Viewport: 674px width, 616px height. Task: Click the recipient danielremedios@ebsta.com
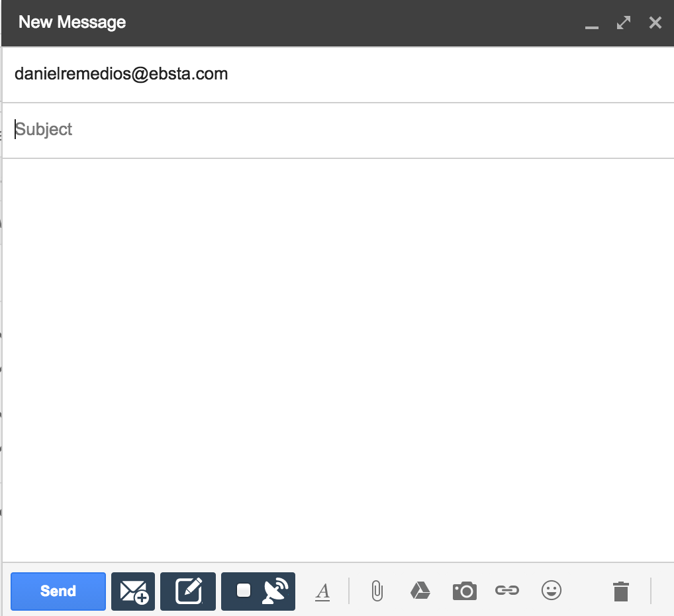click(x=121, y=74)
